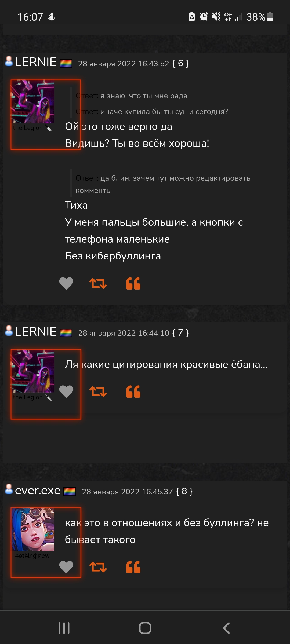Go back with Android back arrow
Image resolution: width=290 pixels, height=644 pixels.
226,628
